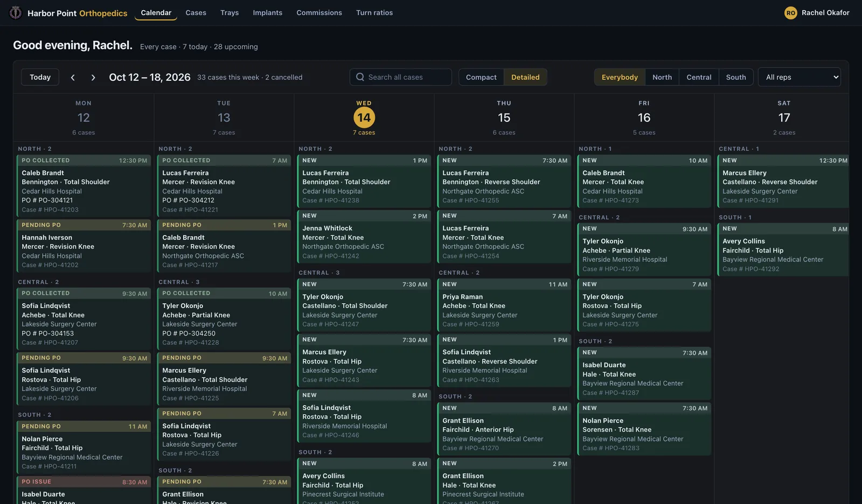
Task: Open Tyler Okonjo case HPO-41228
Action: pyautogui.click(x=224, y=318)
